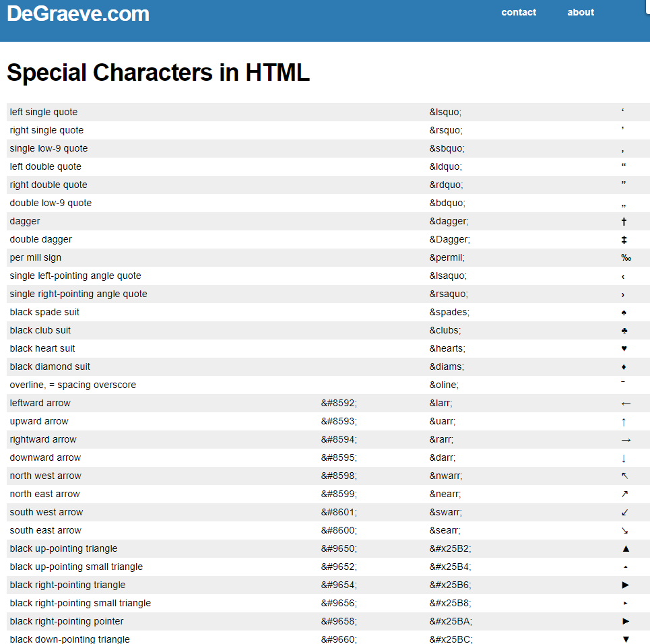
Task: Click the leftward arrow symbol
Action: (626, 404)
